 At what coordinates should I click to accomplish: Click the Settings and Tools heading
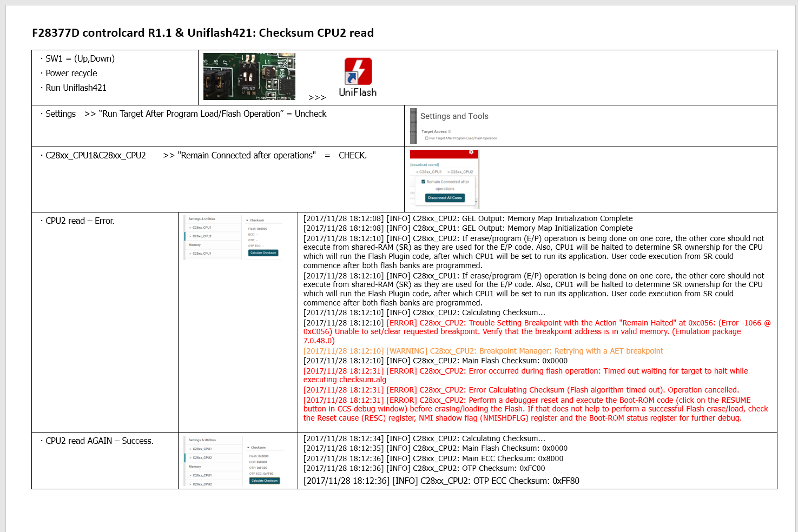point(454,116)
